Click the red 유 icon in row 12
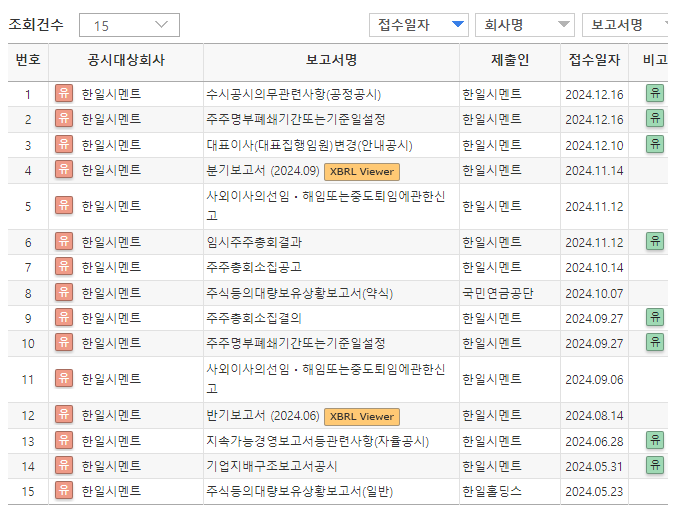 click(x=64, y=415)
